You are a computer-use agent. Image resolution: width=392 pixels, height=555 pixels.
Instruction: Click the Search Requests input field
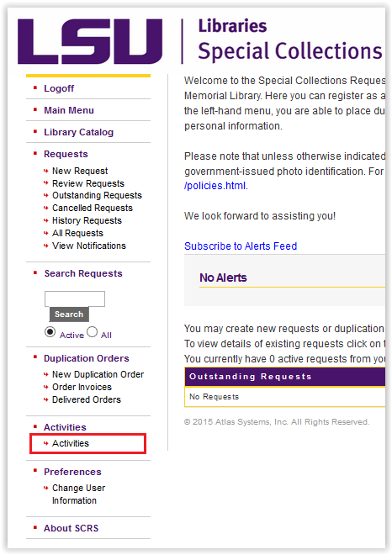point(75,299)
